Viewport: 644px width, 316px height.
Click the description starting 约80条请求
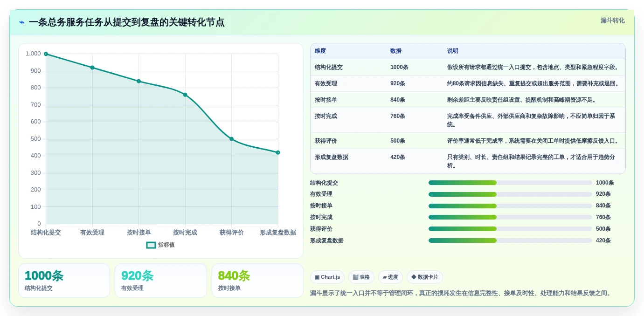(x=534, y=83)
